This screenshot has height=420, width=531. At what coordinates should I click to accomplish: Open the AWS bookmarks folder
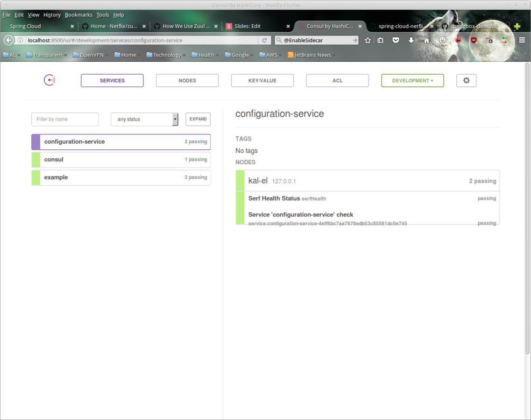point(270,55)
